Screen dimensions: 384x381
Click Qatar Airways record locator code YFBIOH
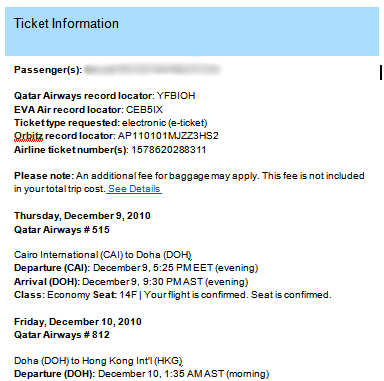pyautogui.click(x=176, y=96)
